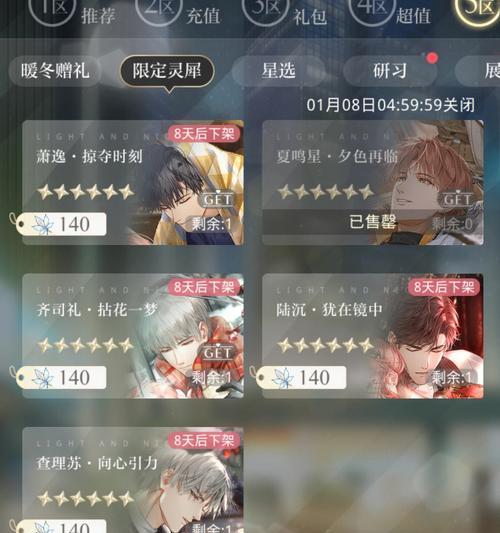Switch to the 2区 充值 tab
This screenshot has width=500, height=533.
point(178,12)
